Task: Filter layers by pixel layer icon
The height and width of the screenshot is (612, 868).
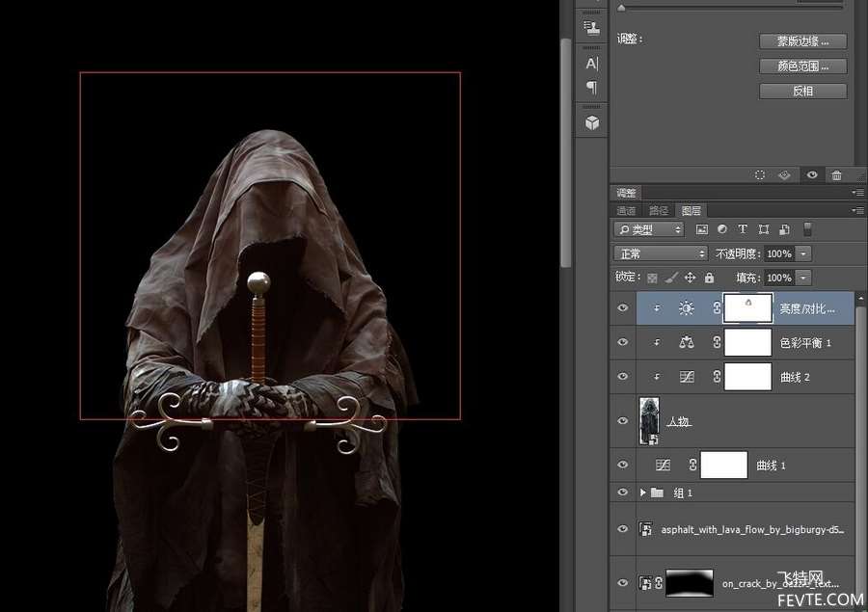Action: [702, 229]
